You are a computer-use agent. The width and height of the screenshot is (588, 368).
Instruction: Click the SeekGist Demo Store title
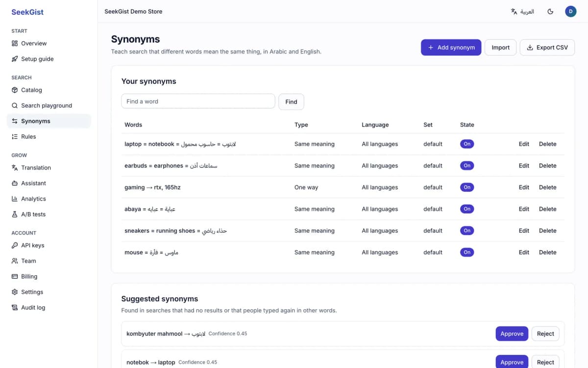tap(133, 11)
